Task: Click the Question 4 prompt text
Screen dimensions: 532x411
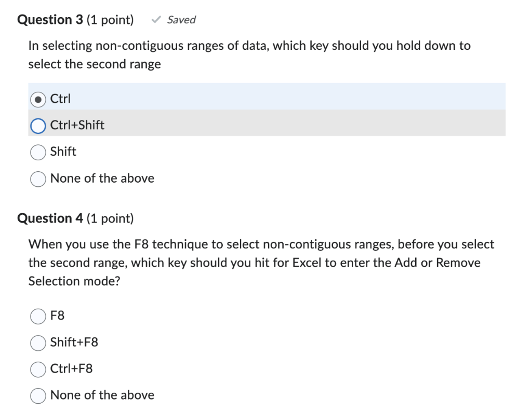Action: pyautogui.click(x=260, y=263)
